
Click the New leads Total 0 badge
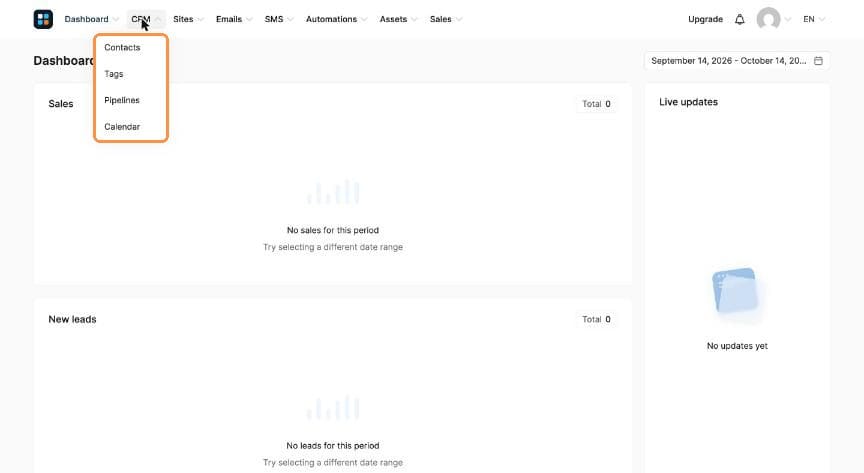(596, 319)
